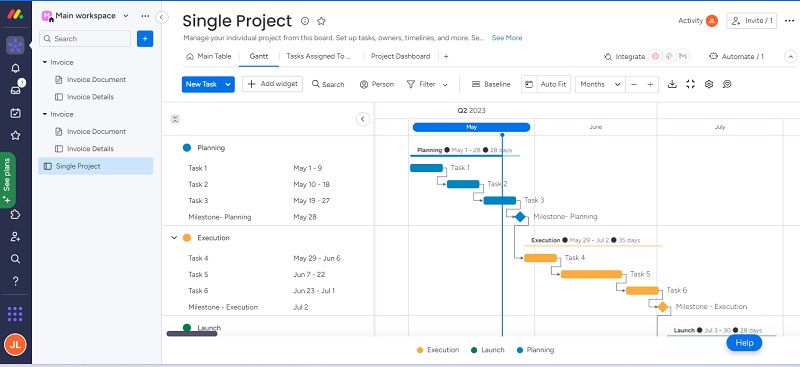The image size is (800, 367).
Task: Favorite the Single Project board star
Action: [x=321, y=21]
